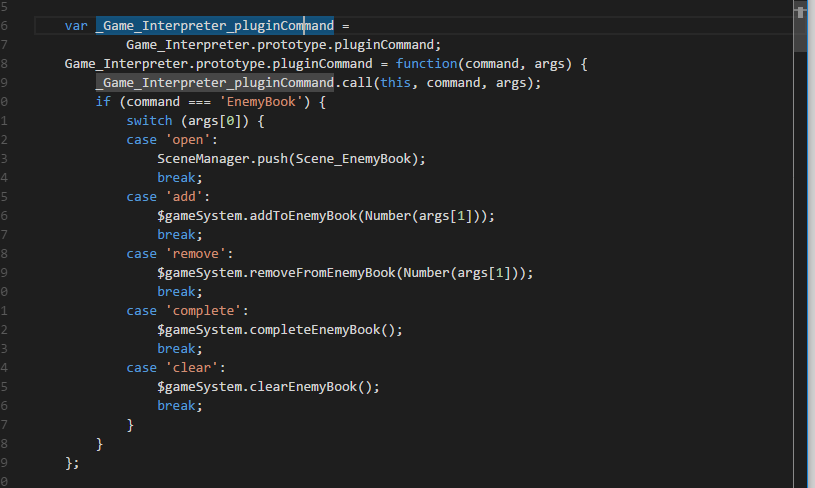Click clearEnemyBook method name

pos(303,387)
